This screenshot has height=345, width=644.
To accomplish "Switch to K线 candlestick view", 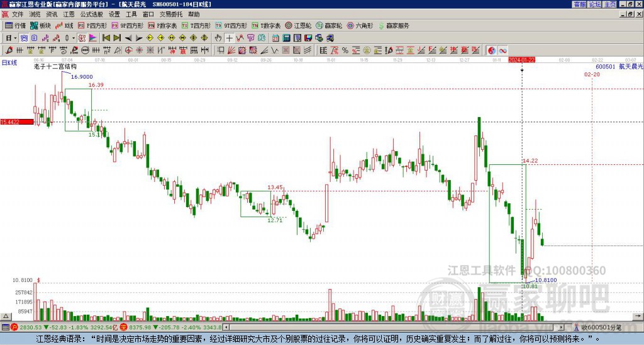I will (x=65, y=25).
